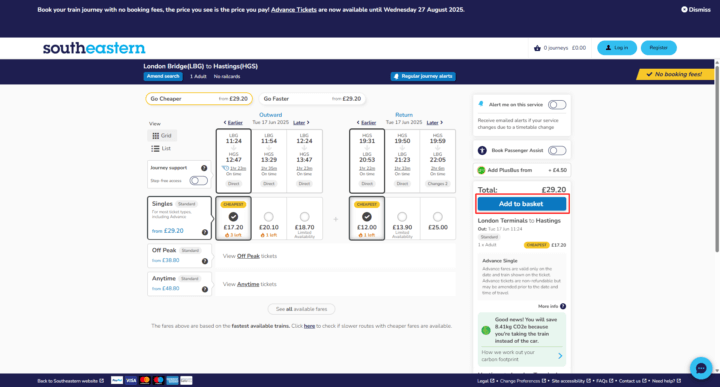Expand Off Peak tickets row
720x387 pixels.
[336, 256]
